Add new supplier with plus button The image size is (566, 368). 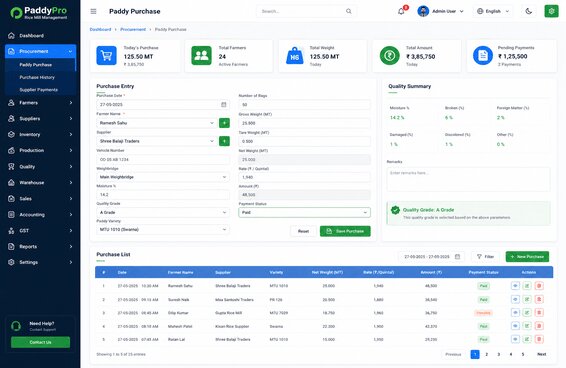click(224, 141)
